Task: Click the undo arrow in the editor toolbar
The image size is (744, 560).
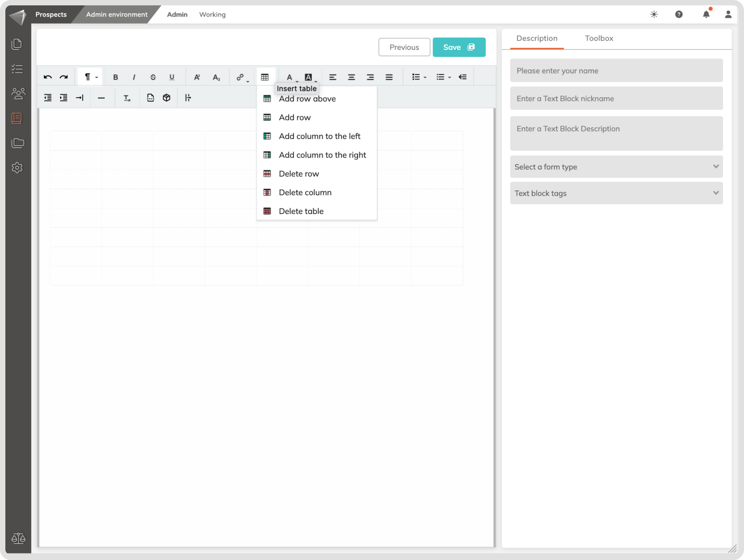Action: click(x=48, y=77)
